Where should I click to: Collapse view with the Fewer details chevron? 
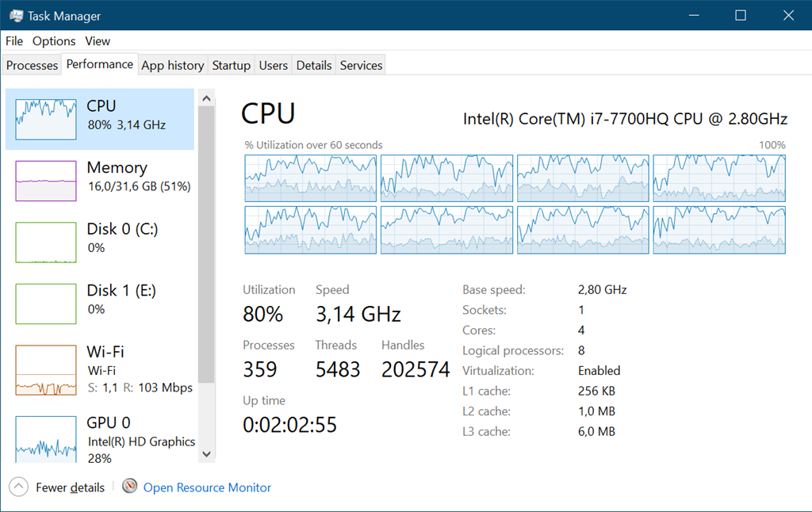pos(19,487)
